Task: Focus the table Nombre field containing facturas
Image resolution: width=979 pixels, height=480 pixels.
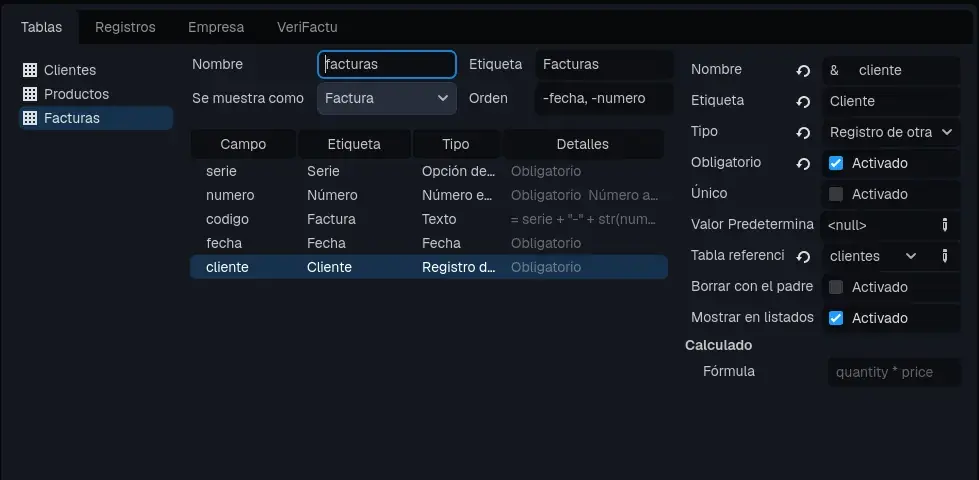Action: [387, 64]
